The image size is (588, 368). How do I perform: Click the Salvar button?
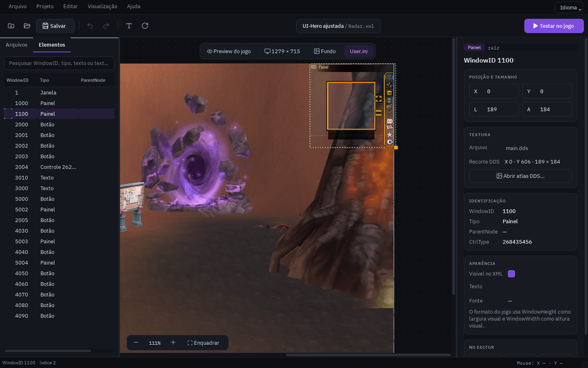click(x=55, y=26)
